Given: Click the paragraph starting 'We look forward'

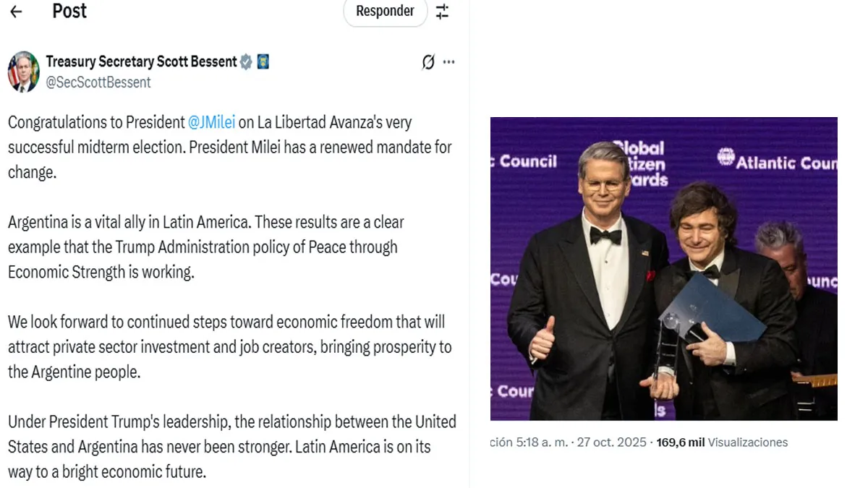Looking at the screenshot, I should [x=229, y=347].
